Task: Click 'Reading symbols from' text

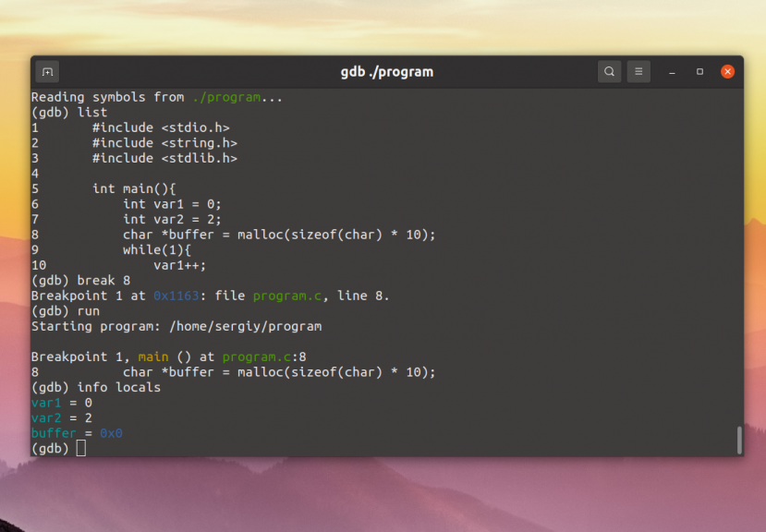Action: [x=107, y=97]
